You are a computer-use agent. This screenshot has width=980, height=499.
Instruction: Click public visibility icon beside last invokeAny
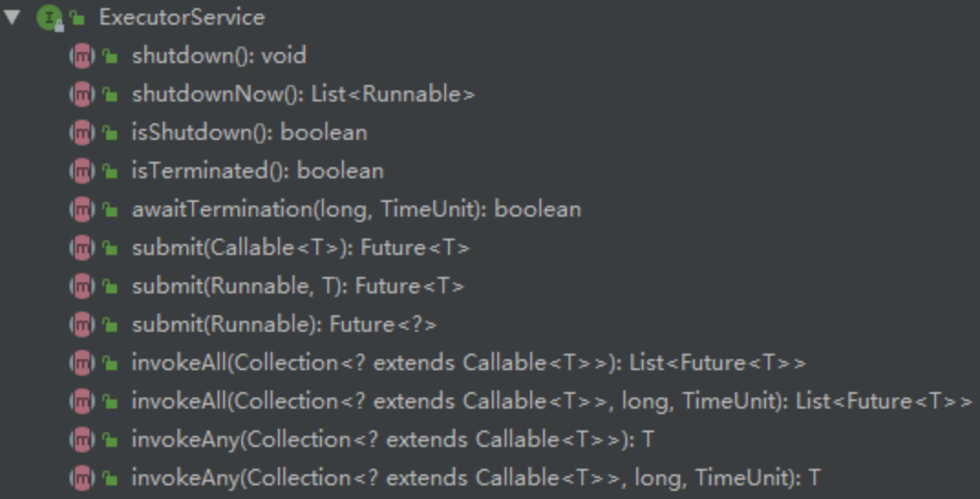click(110, 478)
